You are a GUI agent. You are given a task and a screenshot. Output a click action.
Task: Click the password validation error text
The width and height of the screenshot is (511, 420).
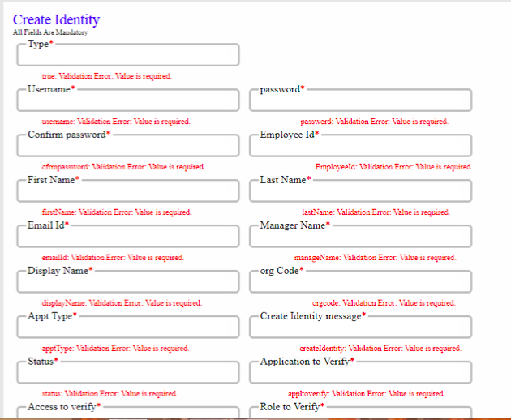point(375,121)
